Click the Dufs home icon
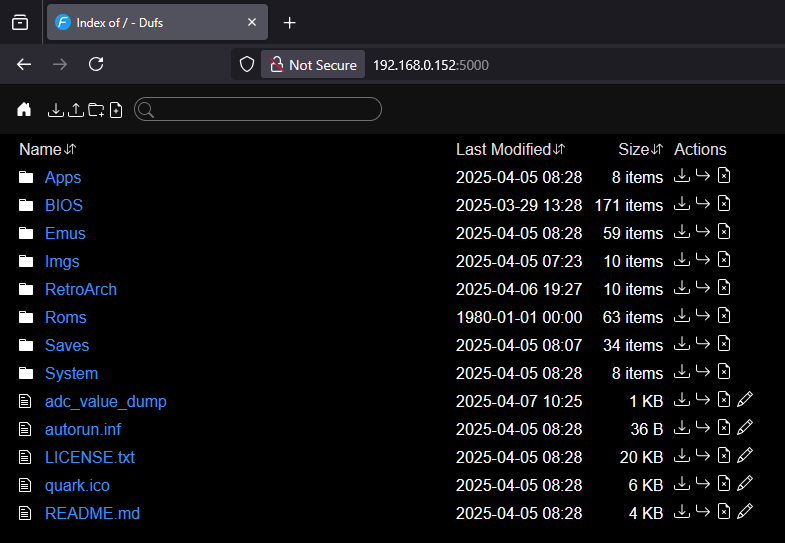 (x=24, y=109)
